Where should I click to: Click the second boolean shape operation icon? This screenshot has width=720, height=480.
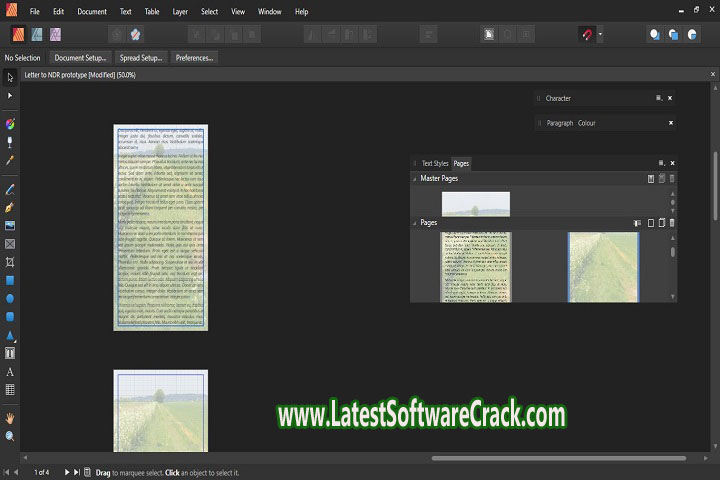(674, 34)
